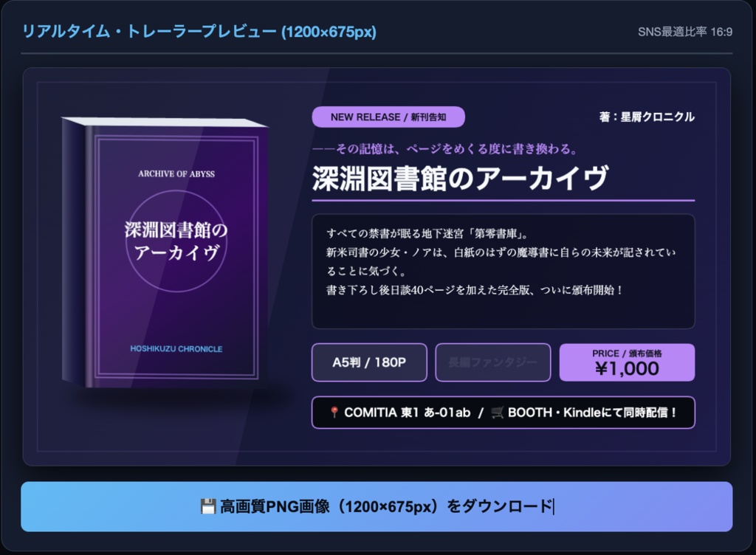This screenshot has width=756, height=555.
Task: Click the NEW RELEASE / 新刊告知 badge
Action: [388, 117]
